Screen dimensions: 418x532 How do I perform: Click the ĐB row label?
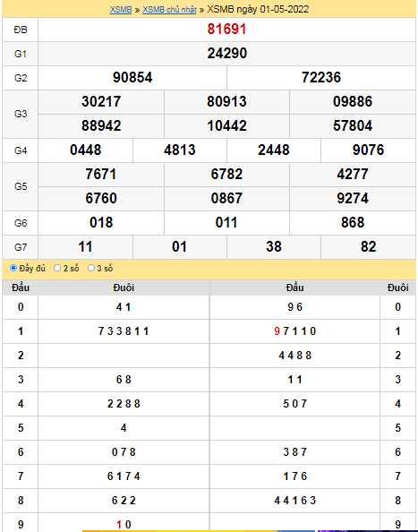pos(21,30)
